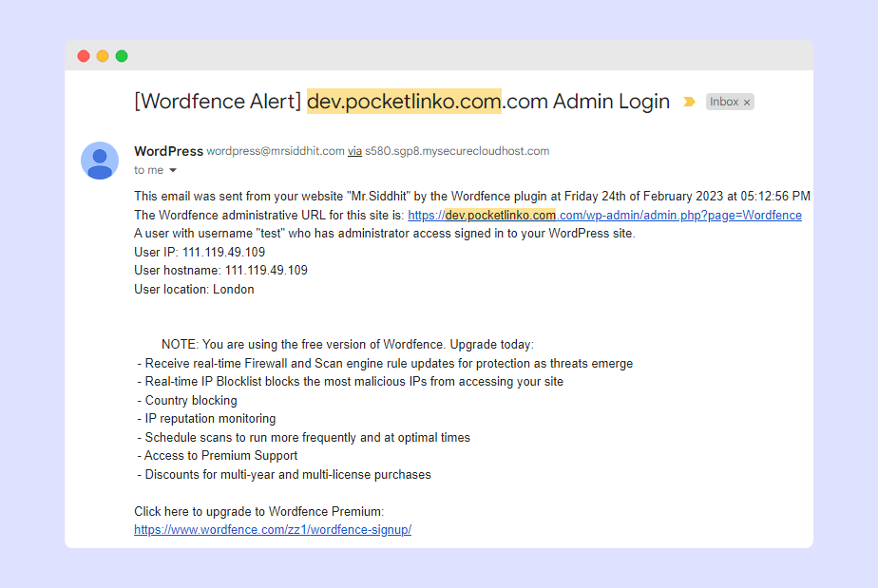Viewport: 878px width, 588px height.
Task: Click the 'A user with username "test"' sentence
Action: (385, 234)
